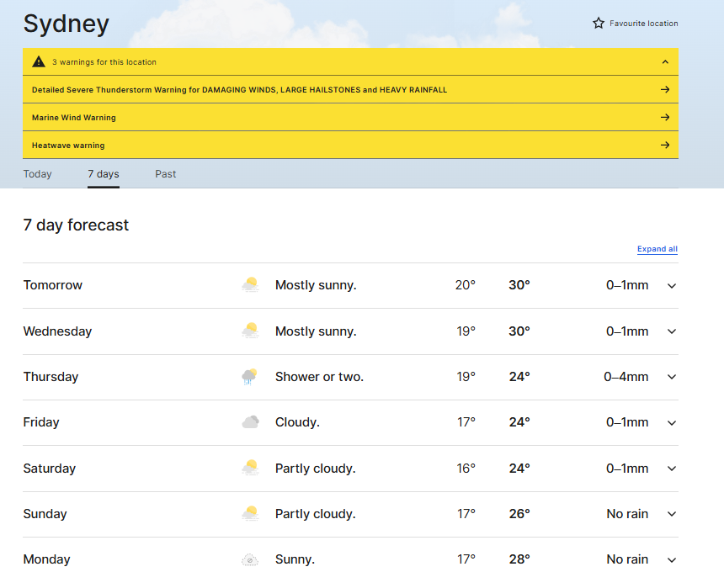
Task: Open the Heatwave warning text link
Action: [68, 146]
